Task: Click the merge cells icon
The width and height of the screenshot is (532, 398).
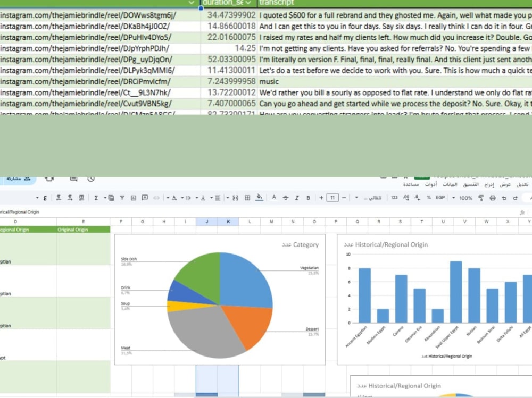Action: point(235,198)
